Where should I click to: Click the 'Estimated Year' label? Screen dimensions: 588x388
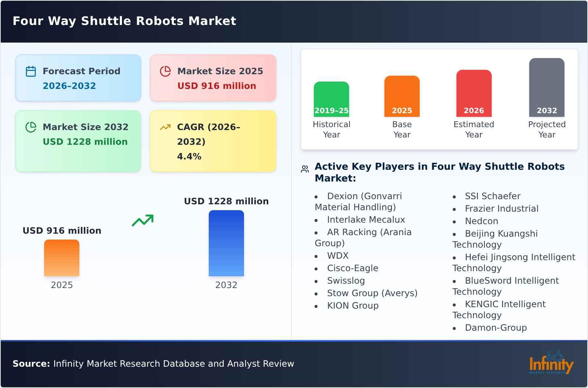tap(474, 129)
